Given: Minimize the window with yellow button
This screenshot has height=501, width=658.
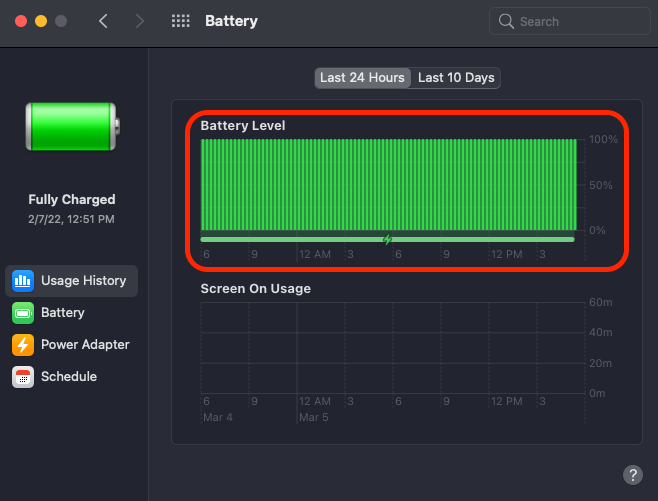Looking at the screenshot, I should 41,21.
